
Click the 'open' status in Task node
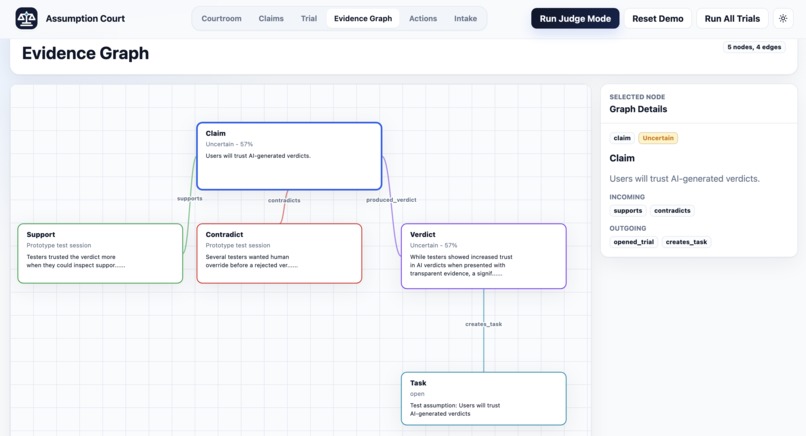(417, 394)
